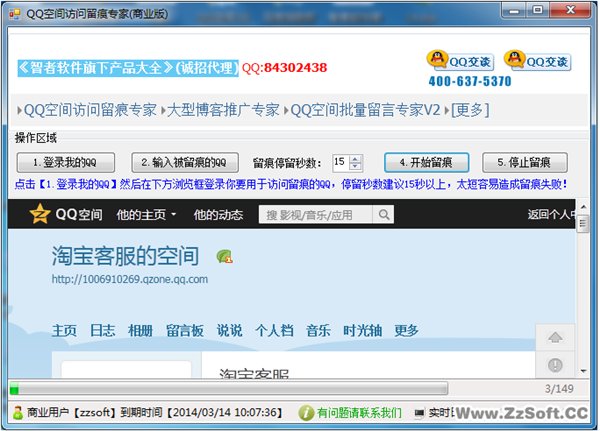Maximize the QQ空间访问留痕专家 window
This screenshot has height=431, width=600.
pyautogui.click(x=538, y=10)
